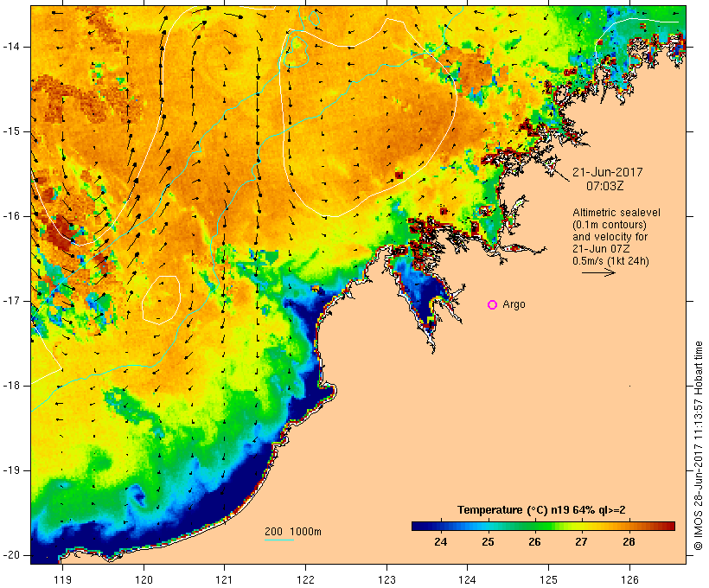Click the dark blue end of temperature colorbar
This screenshot has width=709, height=588.
pos(418,526)
